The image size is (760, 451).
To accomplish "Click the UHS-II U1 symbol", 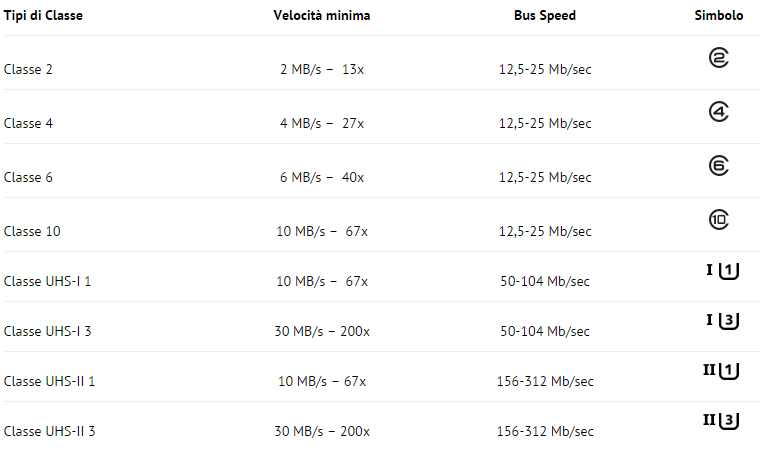I will [720, 371].
